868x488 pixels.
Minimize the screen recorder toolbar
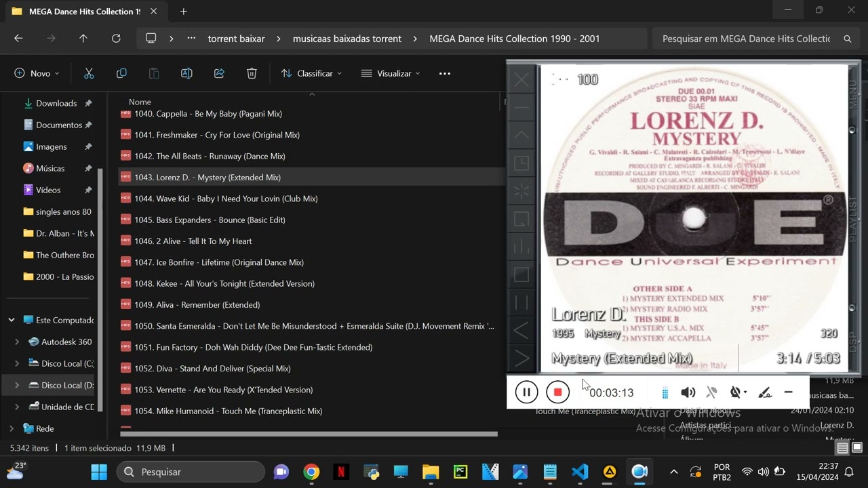click(x=788, y=392)
